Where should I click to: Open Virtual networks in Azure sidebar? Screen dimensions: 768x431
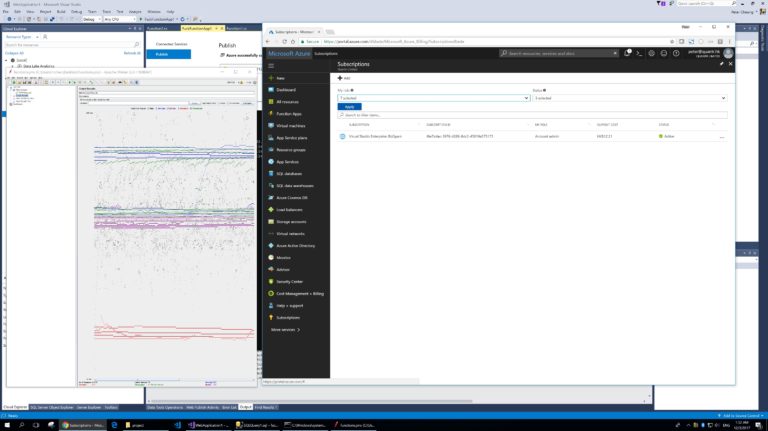click(290, 234)
